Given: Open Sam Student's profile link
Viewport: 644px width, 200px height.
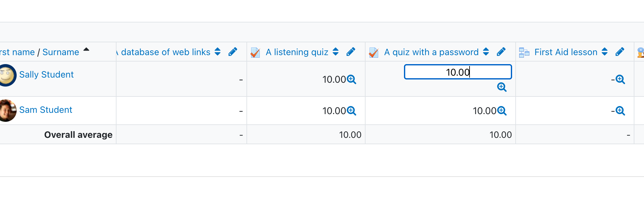Looking at the screenshot, I should point(46,110).
